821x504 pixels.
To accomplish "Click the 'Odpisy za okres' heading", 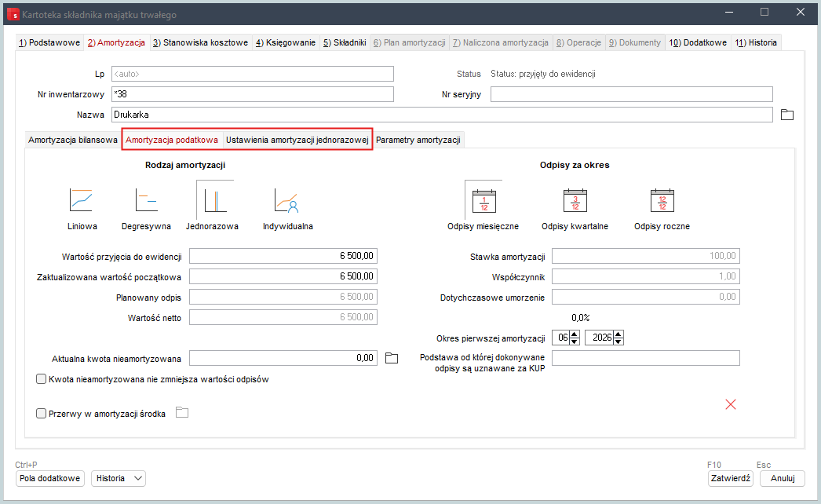I will click(x=575, y=165).
